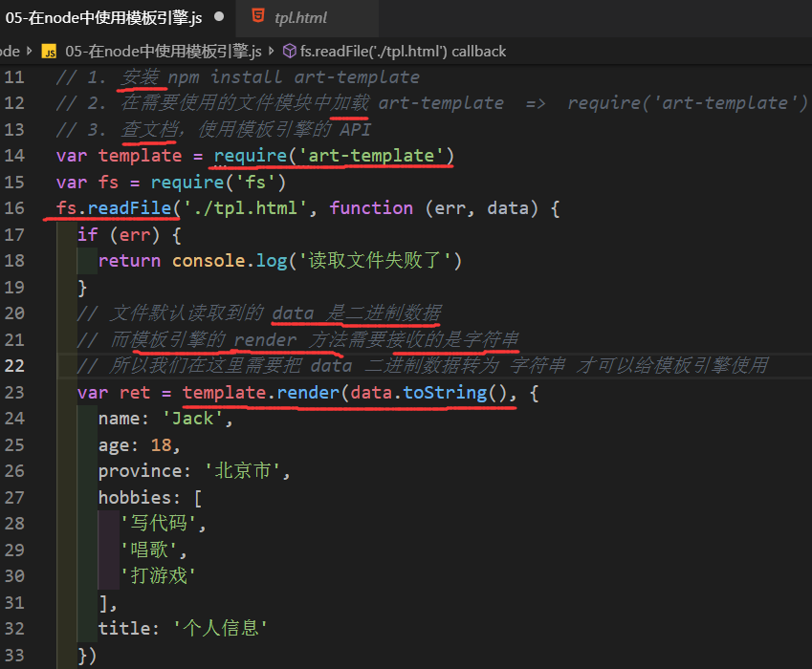Click the './tpl.html' path string

coord(246,208)
